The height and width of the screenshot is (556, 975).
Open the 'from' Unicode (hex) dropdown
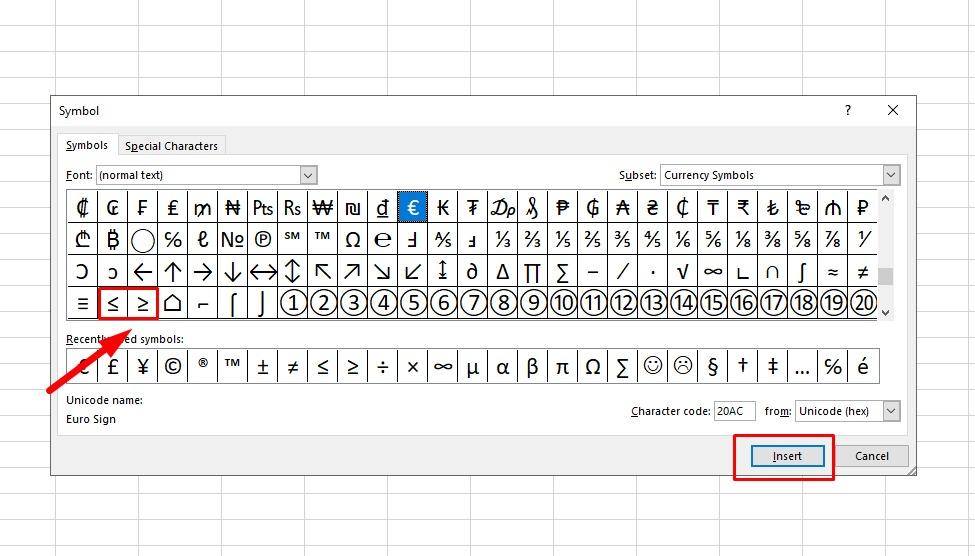tap(891, 411)
